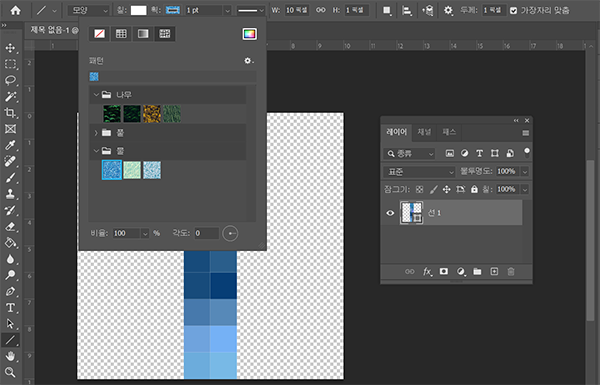Select the Blur tool
Screen dimensions: 600x385
point(10,259)
